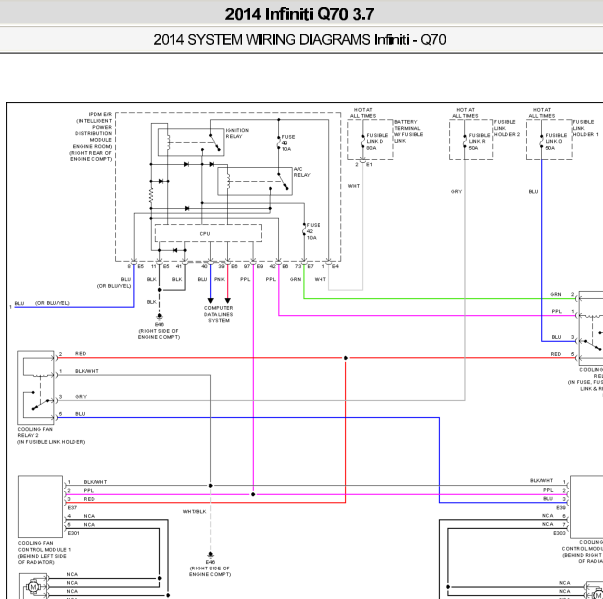The image size is (603, 599).
Task: Click the "E37" connector label
Action: tap(72, 507)
